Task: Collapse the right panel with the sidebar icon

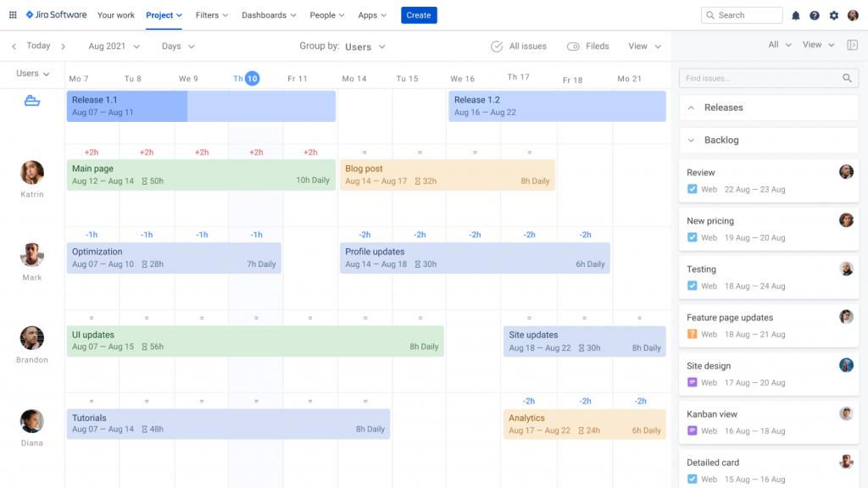Action: (x=853, y=45)
